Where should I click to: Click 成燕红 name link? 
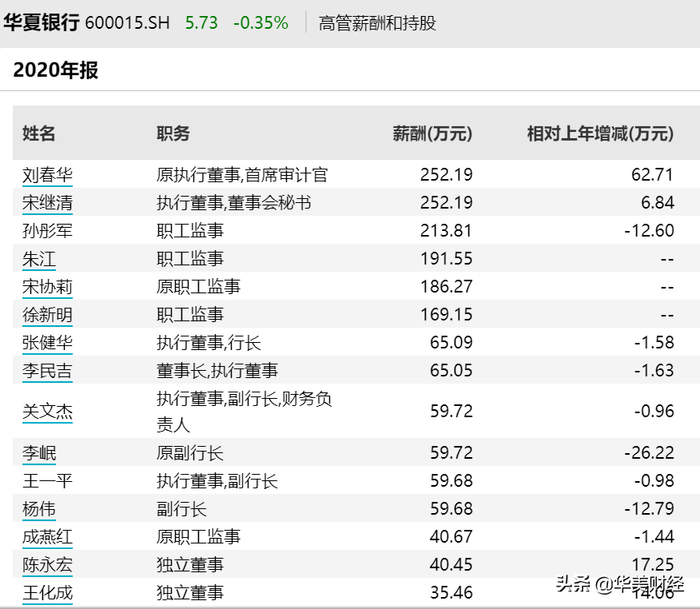click(47, 536)
